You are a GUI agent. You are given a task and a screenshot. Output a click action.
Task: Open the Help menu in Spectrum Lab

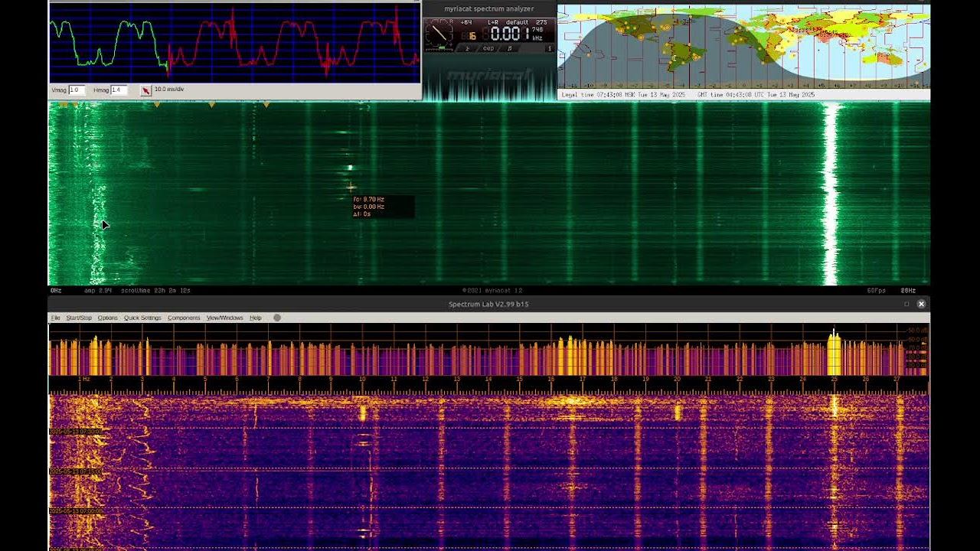[256, 318]
